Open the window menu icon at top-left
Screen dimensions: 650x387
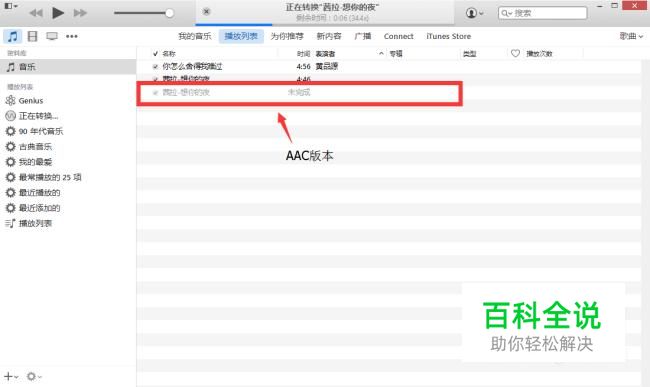coord(10,6)
